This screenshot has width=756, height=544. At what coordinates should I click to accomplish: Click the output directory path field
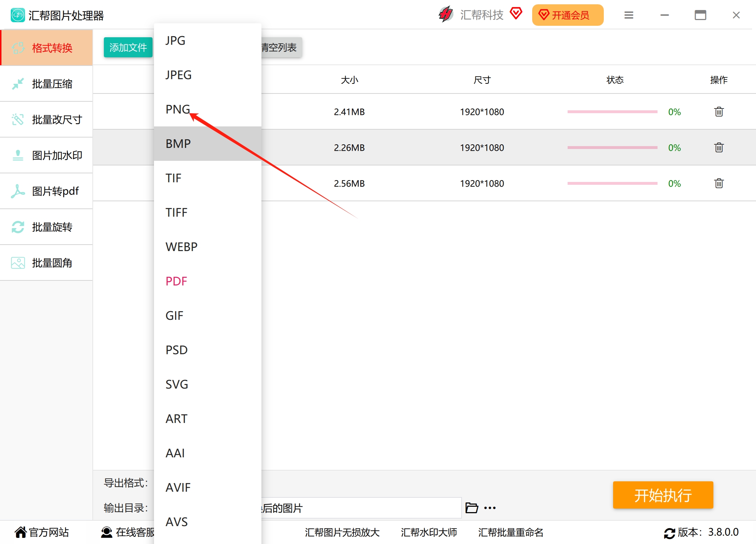pyautogui.click(x=361, y=508)
